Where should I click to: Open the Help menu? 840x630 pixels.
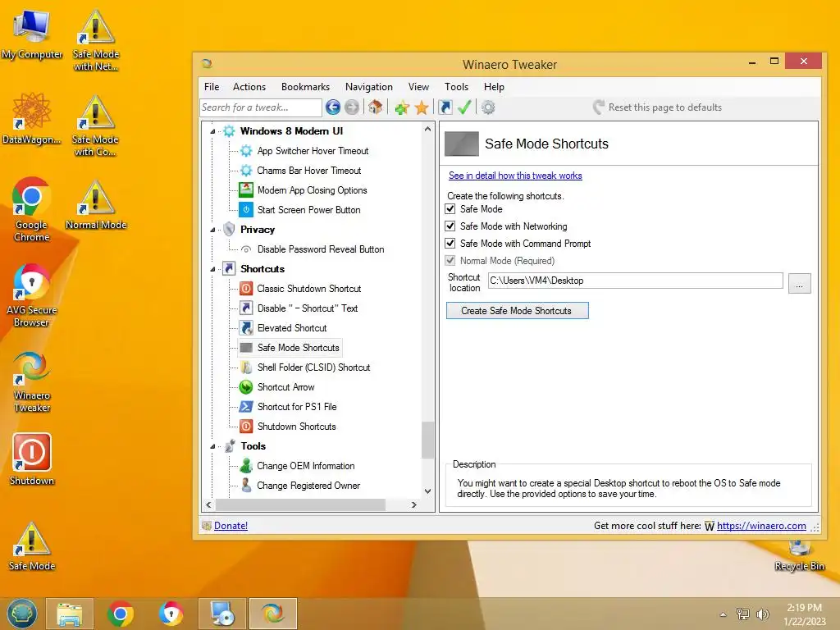pos(494,87)
